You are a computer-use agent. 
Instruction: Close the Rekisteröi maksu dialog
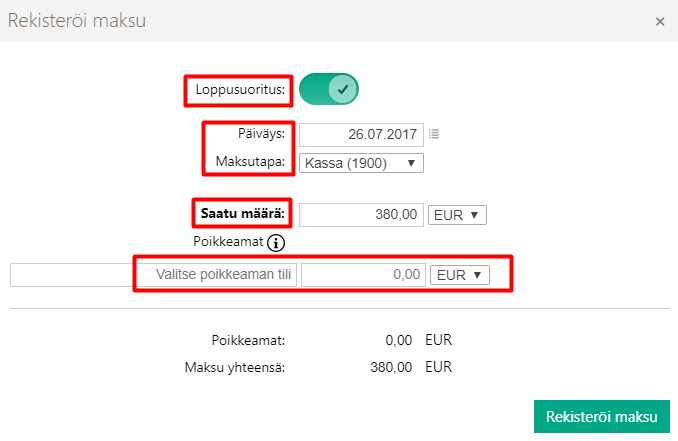(x=660, y=21)
